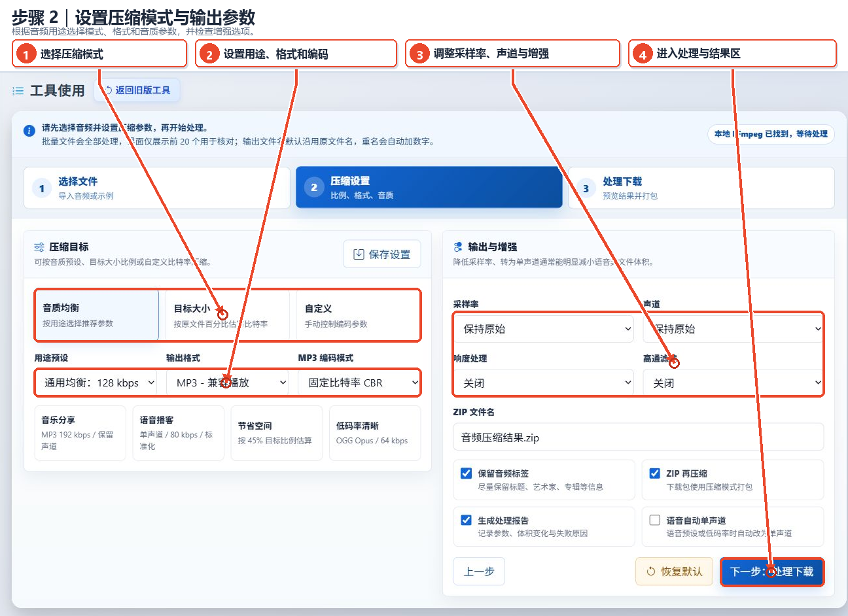The width and height of the screenshot is (848, 616).
Task: Select 目标大小 compression mode
Action: 228,315
